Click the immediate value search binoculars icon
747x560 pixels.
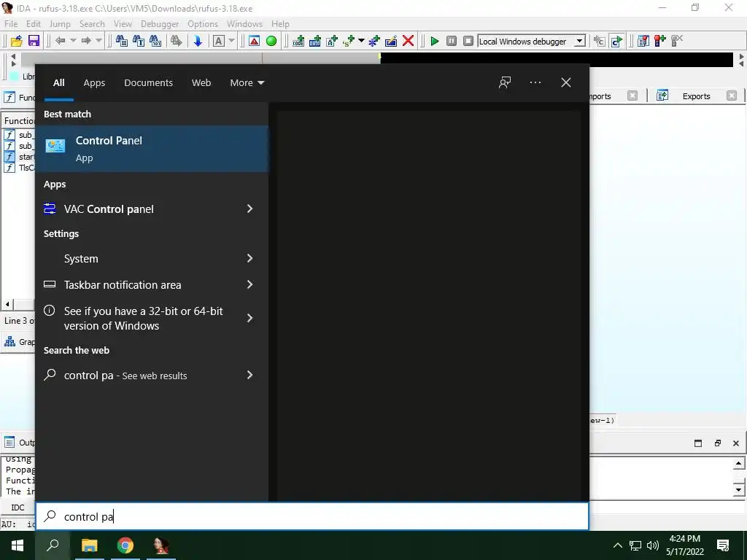click(x=122, y=41)
